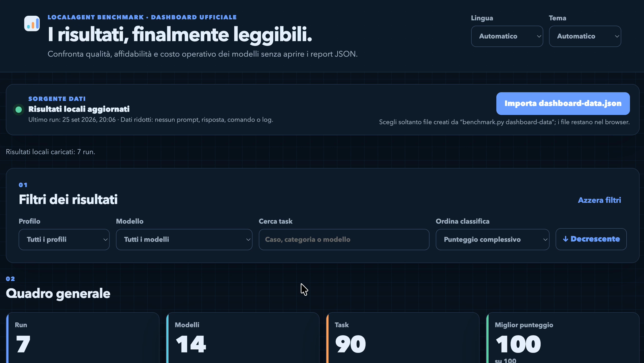Select the Run summary card showing 7

point(83,338)
